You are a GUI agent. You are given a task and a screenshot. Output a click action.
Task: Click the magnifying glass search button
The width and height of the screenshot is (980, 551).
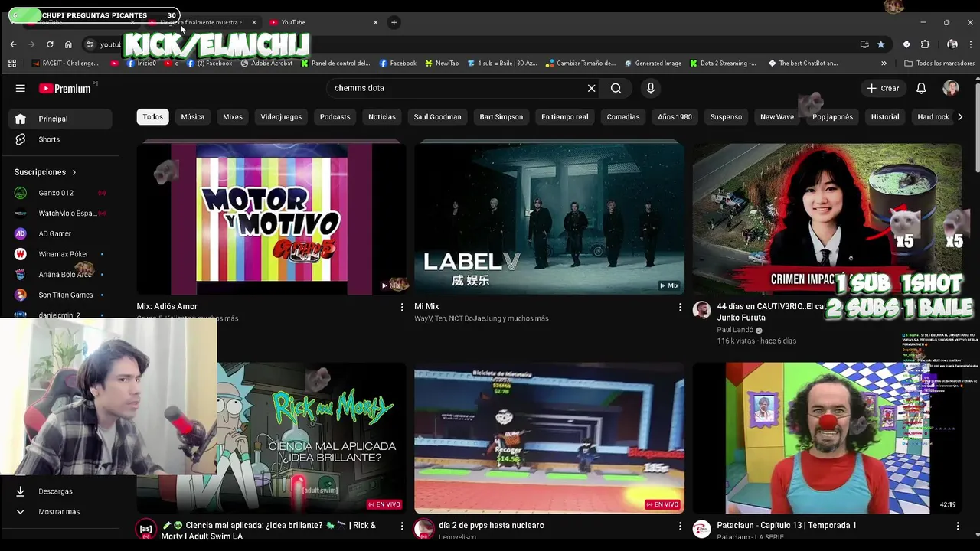pos(616,88)
